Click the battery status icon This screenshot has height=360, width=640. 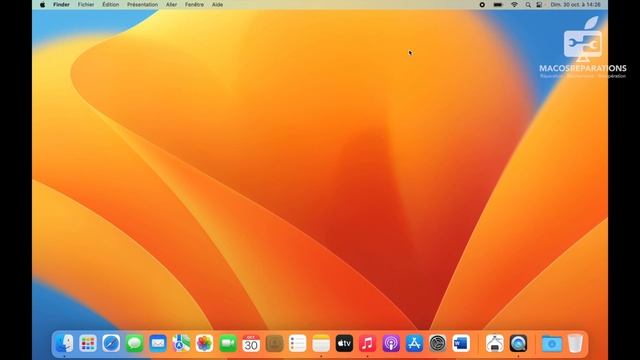(x=498, y=4)
